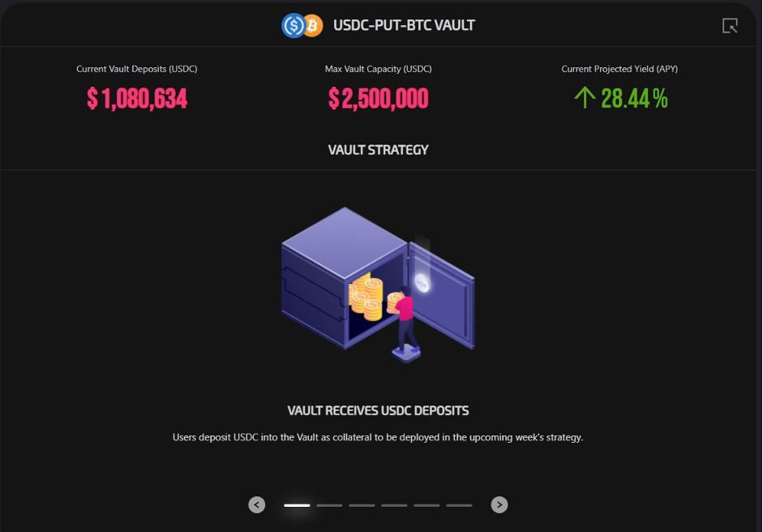This screenshot has height=532, width=763.
Task: Open the fourth carousel slide indicator
Action: (x=394, y=505)
